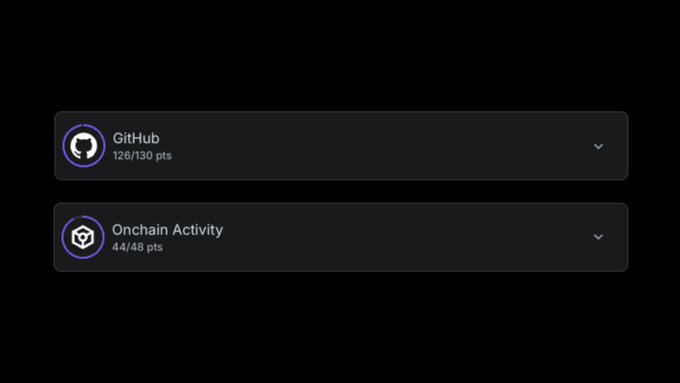Screen dimensions: 680x383
Task: Expand the GitHub section chevron
Action: pyautogui.click(x=598, y=146)
